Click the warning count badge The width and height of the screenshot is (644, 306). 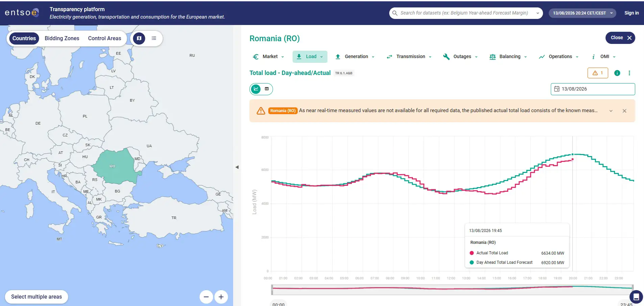coord(598,73)
